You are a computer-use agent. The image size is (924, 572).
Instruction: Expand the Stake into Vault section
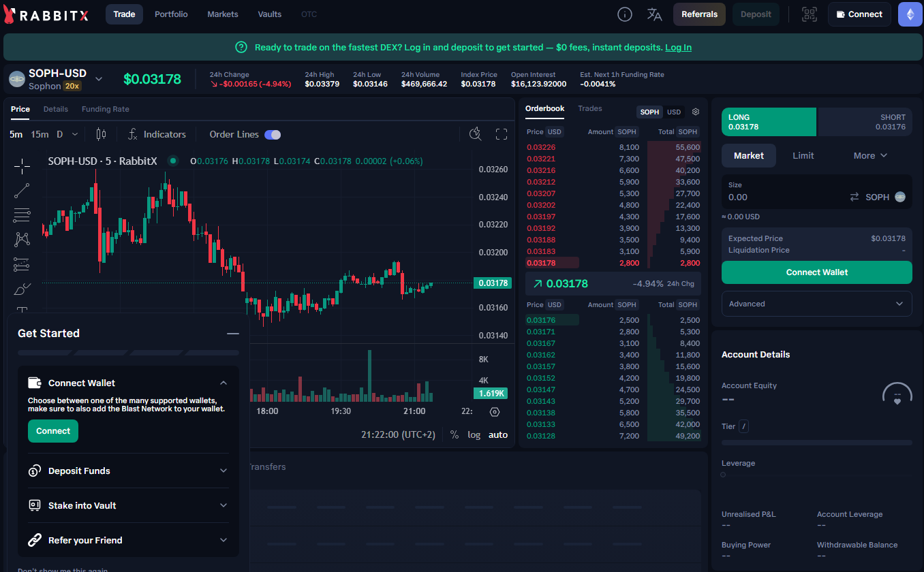[129, 505]
